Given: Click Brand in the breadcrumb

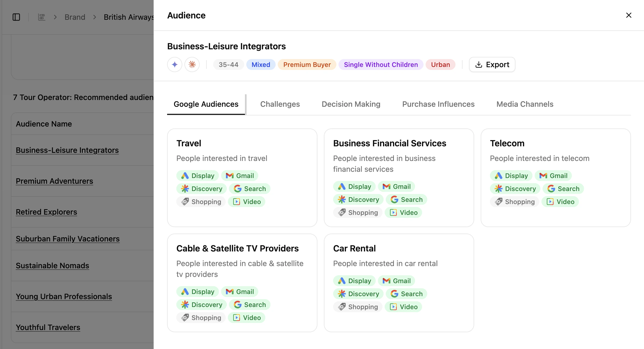Looking at the screenshot, I should click(x=75, y=17).
